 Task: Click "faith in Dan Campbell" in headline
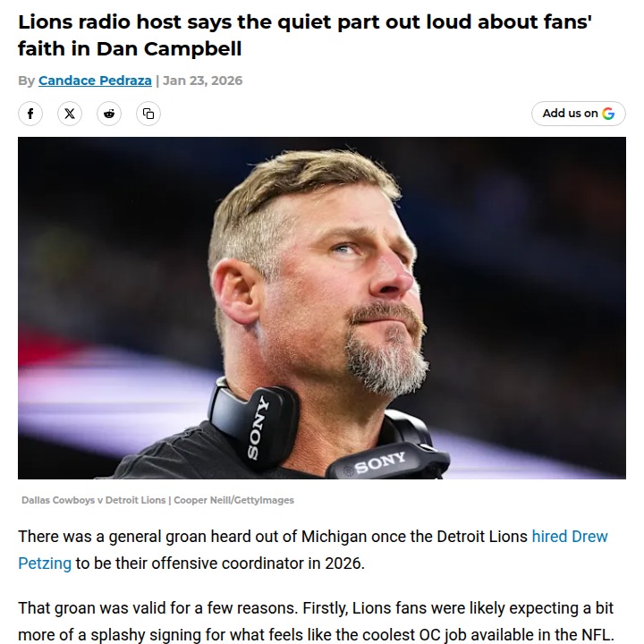pyautogui.click(x=130, y=48)
